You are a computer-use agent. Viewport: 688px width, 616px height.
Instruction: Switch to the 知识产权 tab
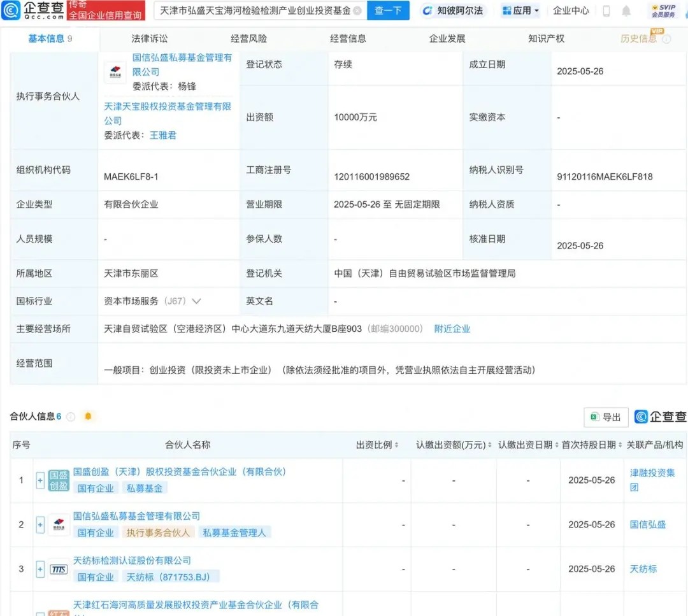(x=546, y=38)
